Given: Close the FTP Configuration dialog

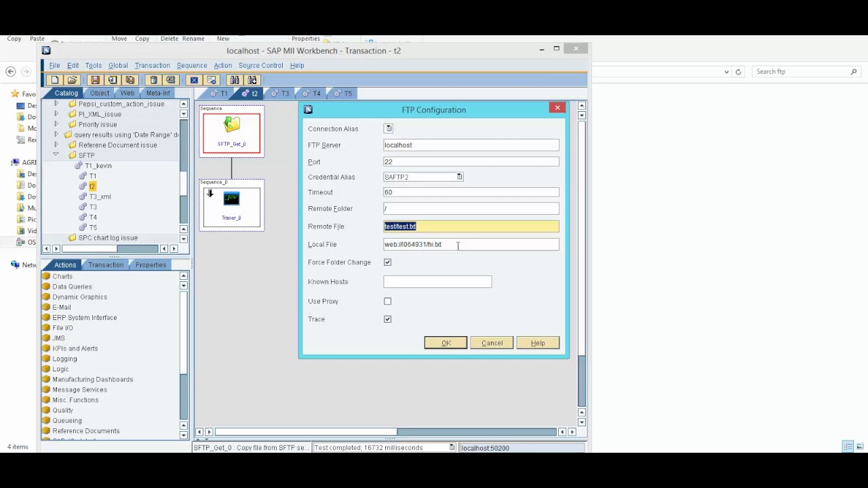Looking at the screenshot, I should 557,108.
